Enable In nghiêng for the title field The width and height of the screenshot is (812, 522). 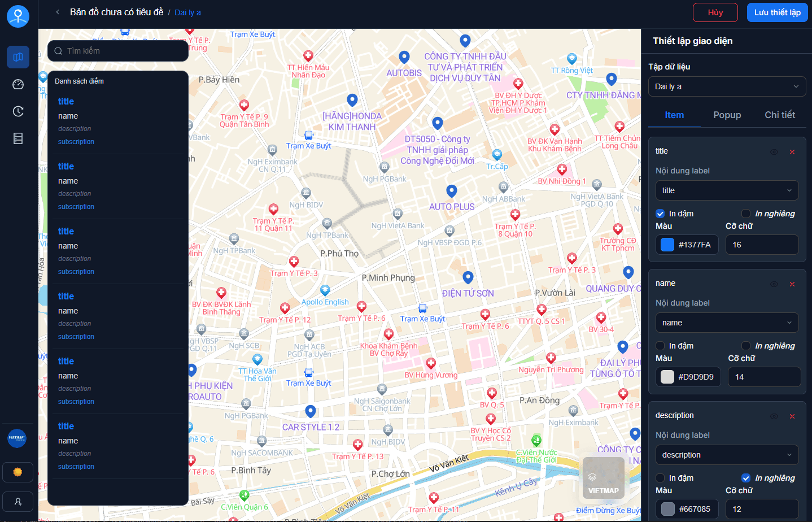(746, 214)
